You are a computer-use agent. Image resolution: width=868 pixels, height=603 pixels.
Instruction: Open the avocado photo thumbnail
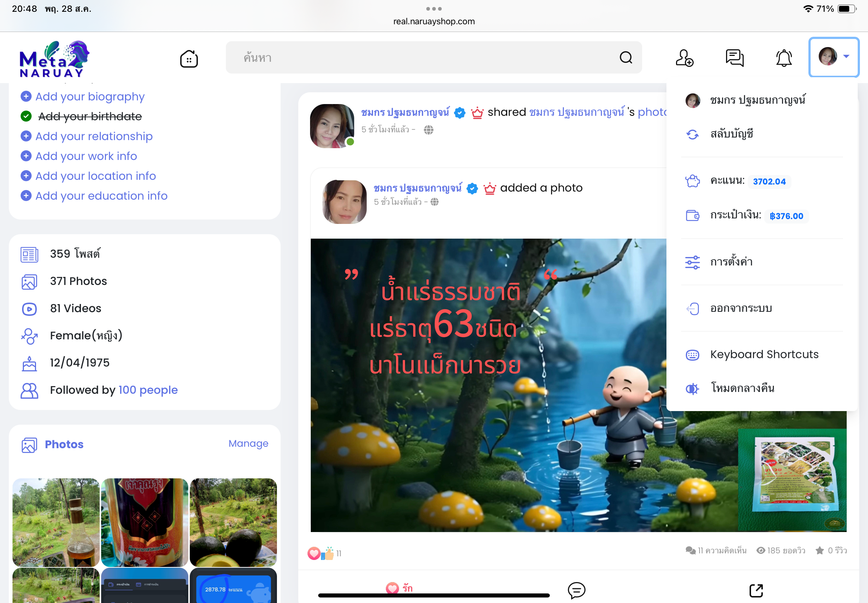[x=233, y=522]
